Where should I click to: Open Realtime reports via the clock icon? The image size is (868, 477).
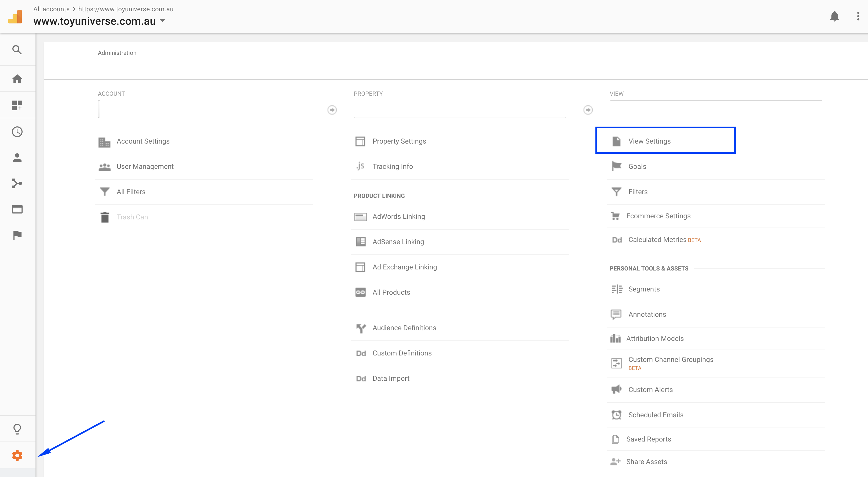point(17,132)
